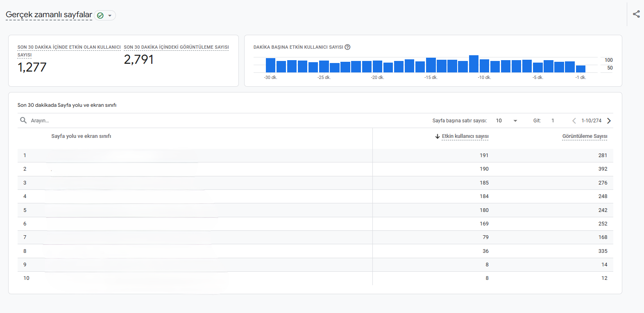Click the 14 views cell
The width and height of the screenshot is (644, 313).
click(x=604, y=265)
